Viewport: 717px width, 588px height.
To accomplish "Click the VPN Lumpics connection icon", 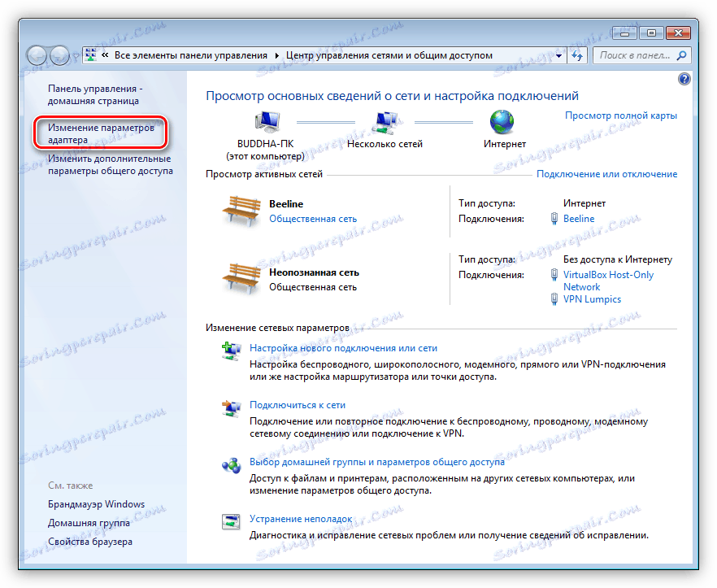I will [x=554, y=299].
